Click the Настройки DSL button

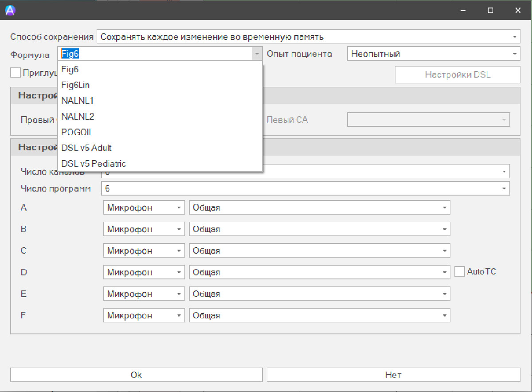pyautogui.click(x=458, y=74)
